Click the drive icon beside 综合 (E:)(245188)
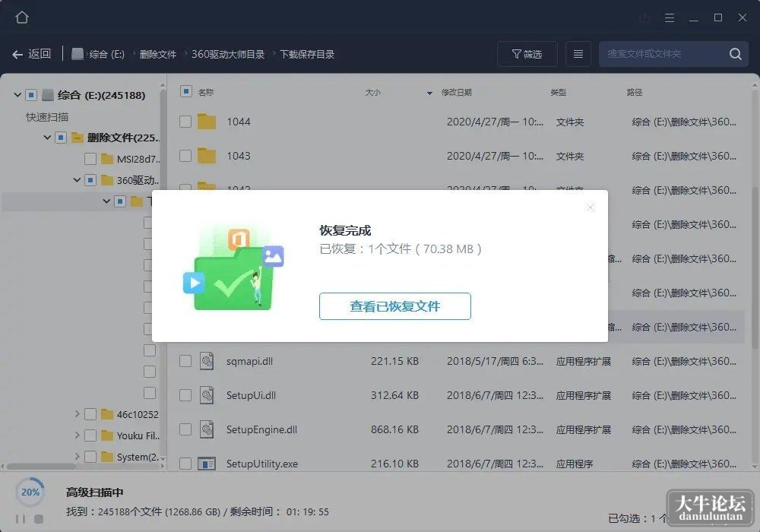Image resolution: width=760 pixels, height=532 pixels. pos(47,95)
